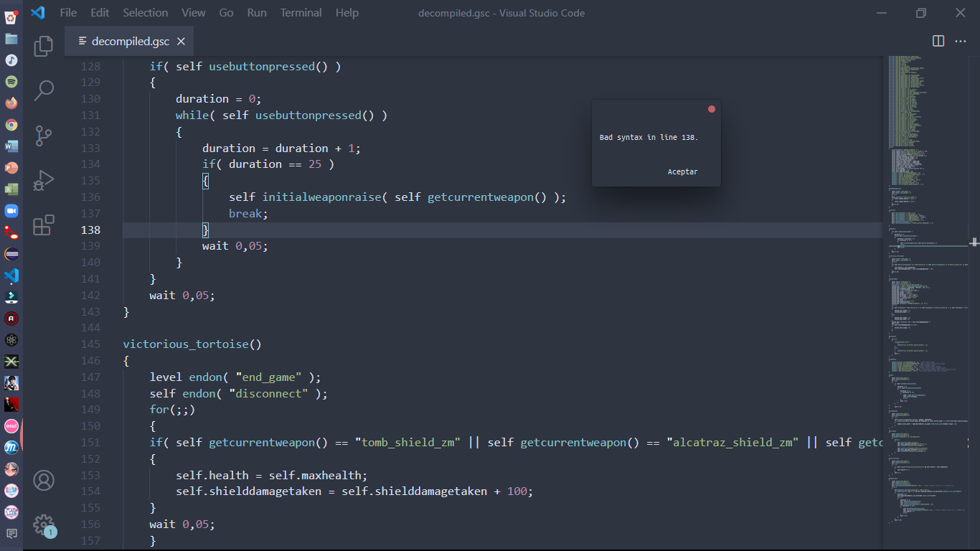Click "end_game" string on line 147
Screen dimensions: 980x551
tap(270, 377)
